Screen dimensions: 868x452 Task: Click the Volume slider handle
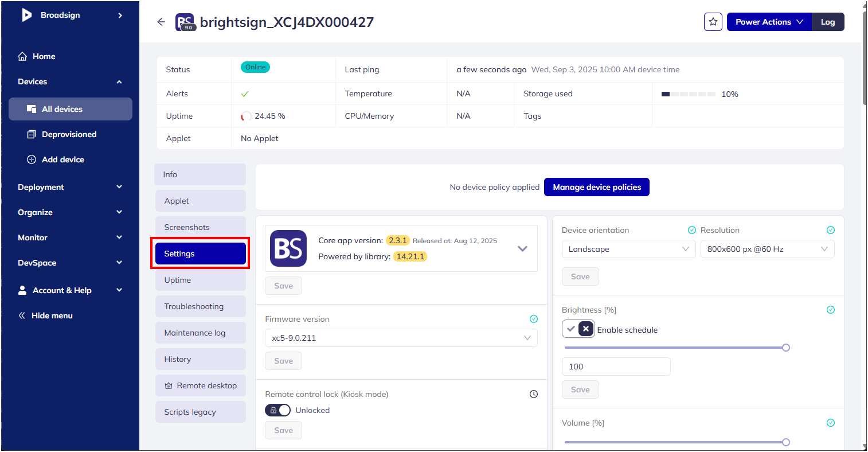(x=786, y=442)
